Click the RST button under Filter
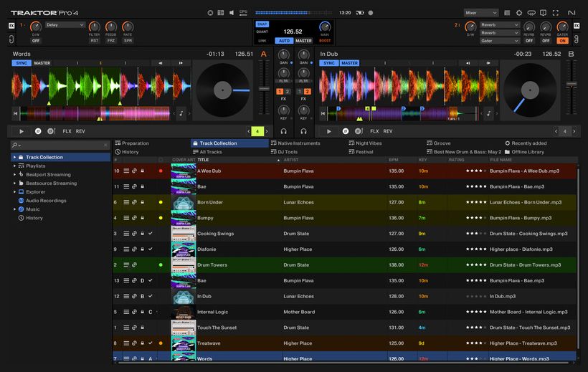Screen dimensions: 588x372 [94, 41]
